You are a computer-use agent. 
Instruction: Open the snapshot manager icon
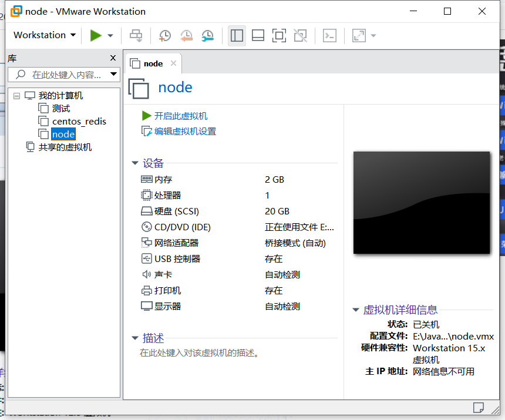coord(207,35)
